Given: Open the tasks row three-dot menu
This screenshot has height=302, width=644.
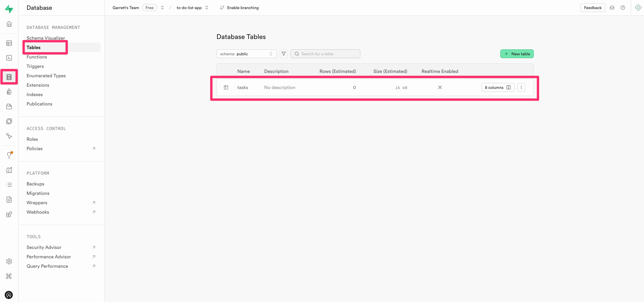Looking at the screenshot, I should coord(521,88).
